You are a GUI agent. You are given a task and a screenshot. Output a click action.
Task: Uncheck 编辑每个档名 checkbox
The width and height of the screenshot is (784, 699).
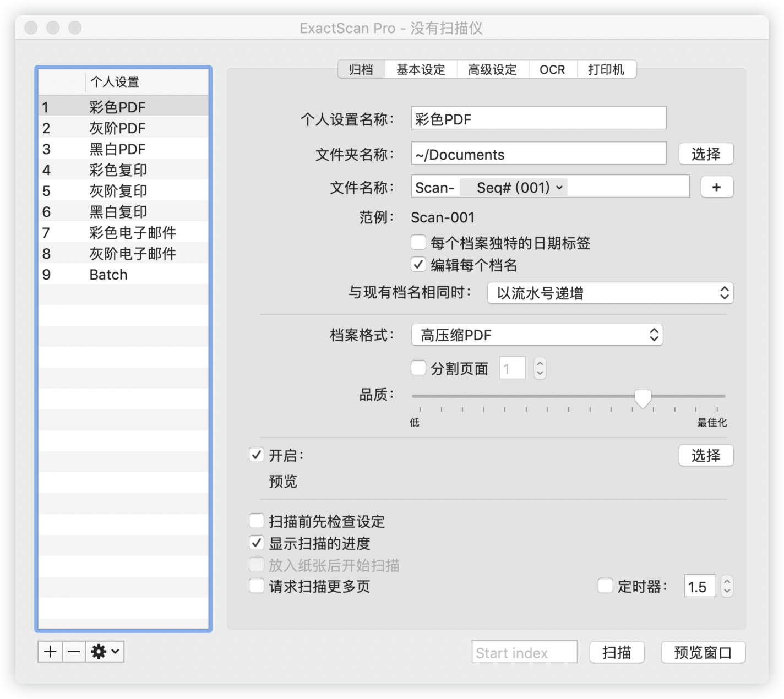point(418,265)
